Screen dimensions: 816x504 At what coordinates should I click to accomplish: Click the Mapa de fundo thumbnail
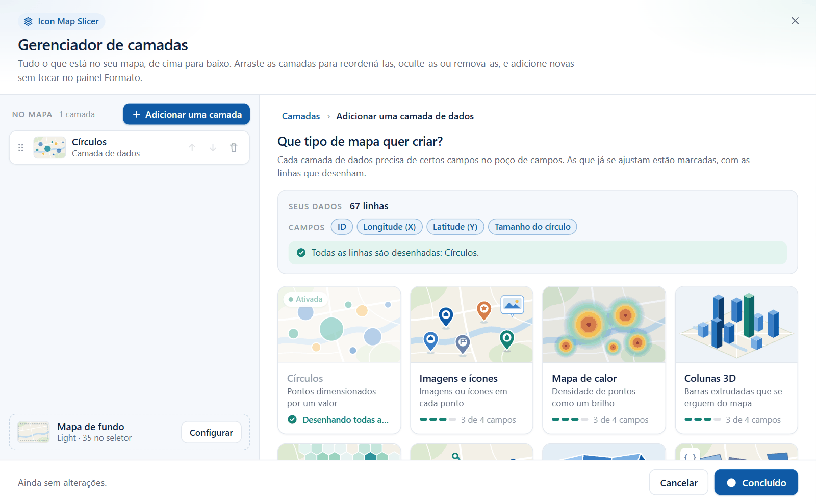[x=34, y=432]
